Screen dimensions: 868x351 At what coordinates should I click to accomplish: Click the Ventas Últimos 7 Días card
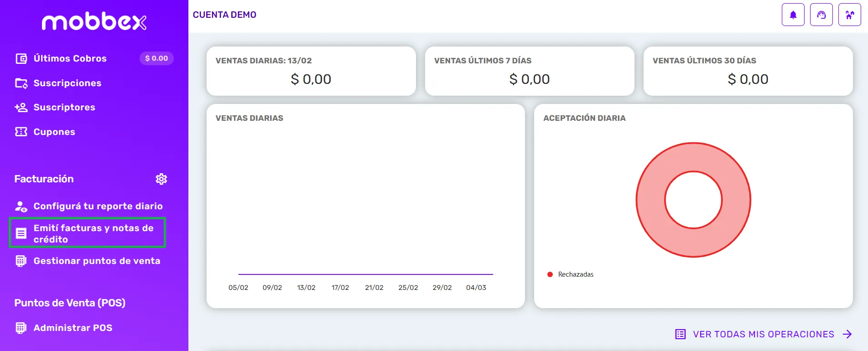pos(530,71)
